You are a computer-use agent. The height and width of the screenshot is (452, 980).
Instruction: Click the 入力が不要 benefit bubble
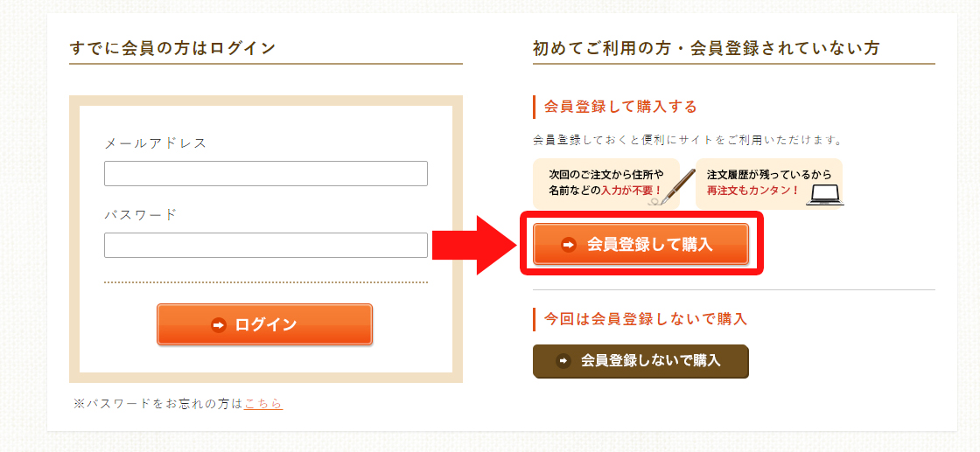tap(606, 184)
